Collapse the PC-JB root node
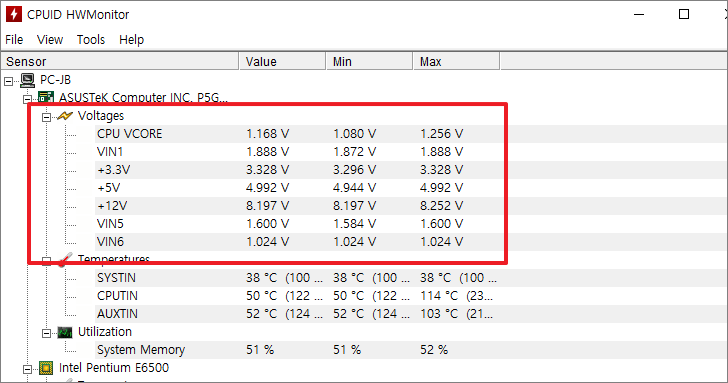 click(x=8, y=81)
